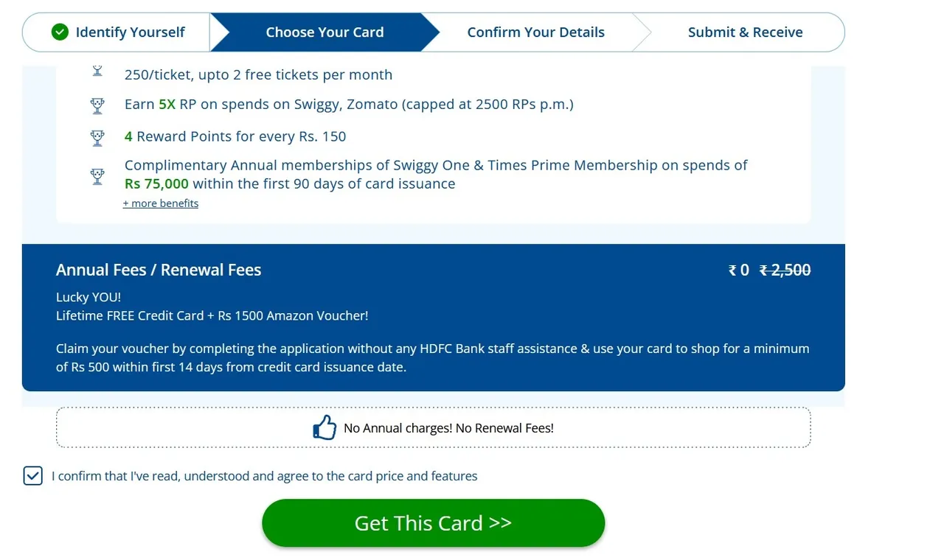Click the Annual Fees / Renewal Fees heading
This screenshot has width=944, height=560.
click(159, 270)
